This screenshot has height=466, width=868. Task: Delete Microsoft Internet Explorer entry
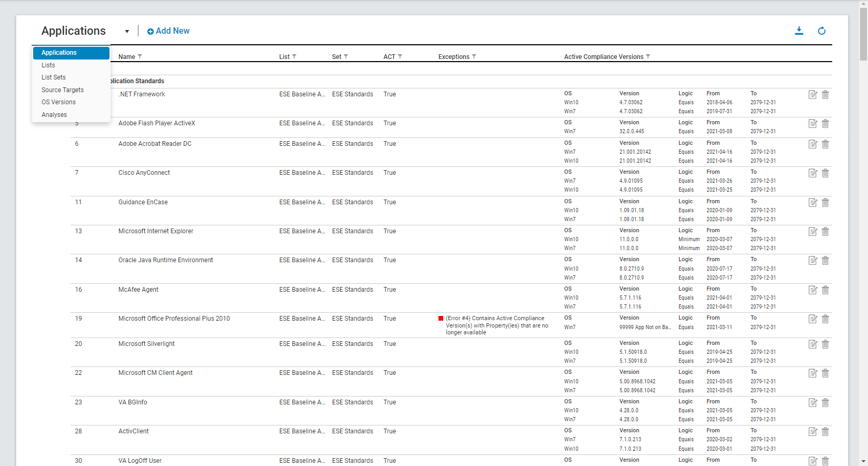pyautogui.click(x=825, y=232)
